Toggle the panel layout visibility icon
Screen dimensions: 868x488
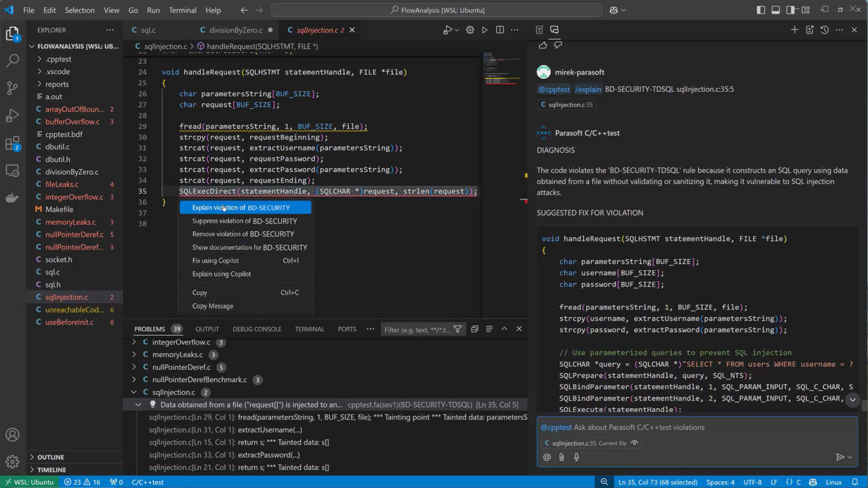click(776, 9)
